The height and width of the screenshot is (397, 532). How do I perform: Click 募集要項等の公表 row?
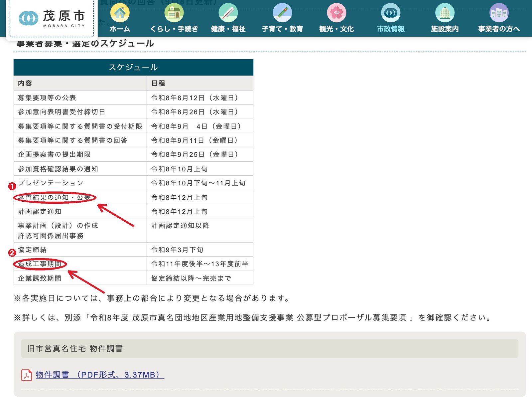click(x=133, y=98)
